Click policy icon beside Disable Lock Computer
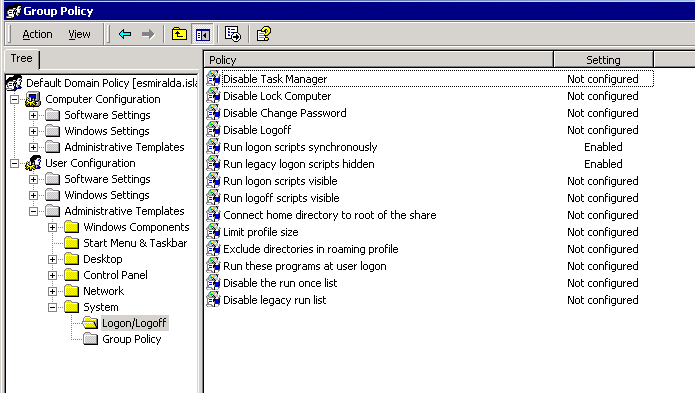 (213, 96)
